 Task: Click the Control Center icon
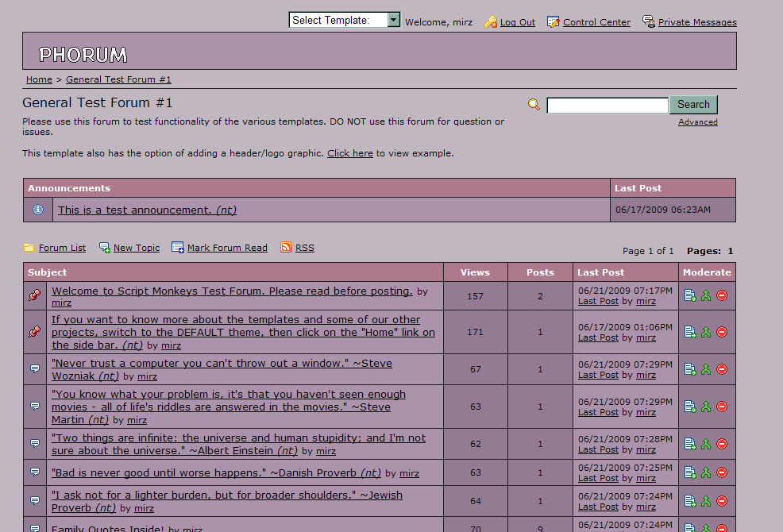[x=553, y=22]
